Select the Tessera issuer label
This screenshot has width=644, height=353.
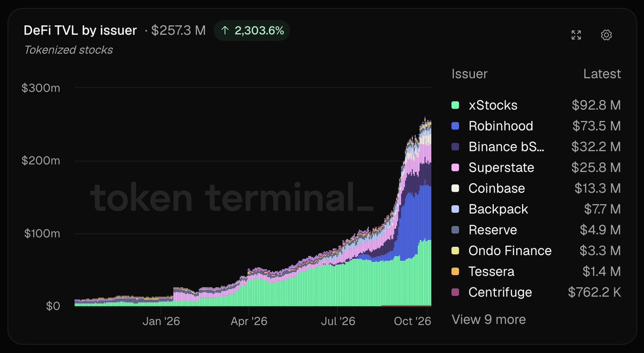[x=492, y=271]
